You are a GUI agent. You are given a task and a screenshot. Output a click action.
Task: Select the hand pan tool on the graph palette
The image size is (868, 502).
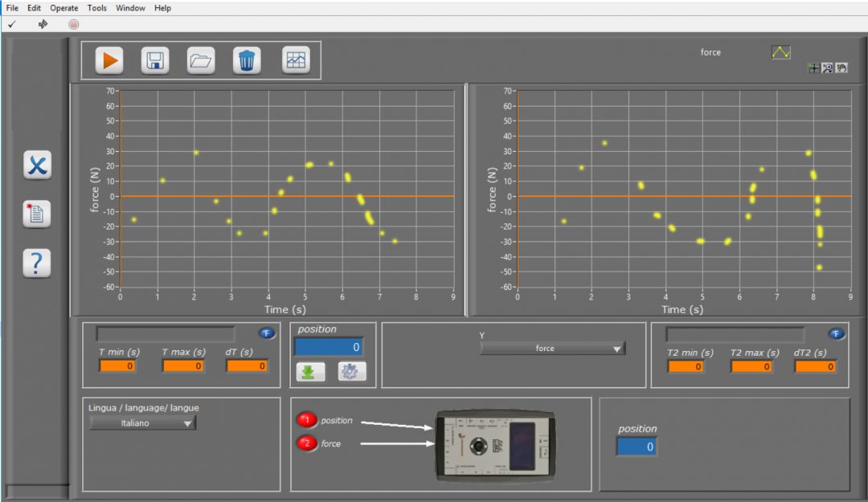pyautogui.click(x=841, y=67)
